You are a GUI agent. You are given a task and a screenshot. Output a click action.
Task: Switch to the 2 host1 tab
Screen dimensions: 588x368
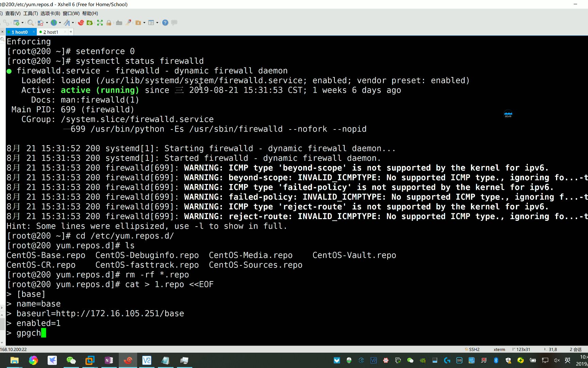tap(51, 32)
